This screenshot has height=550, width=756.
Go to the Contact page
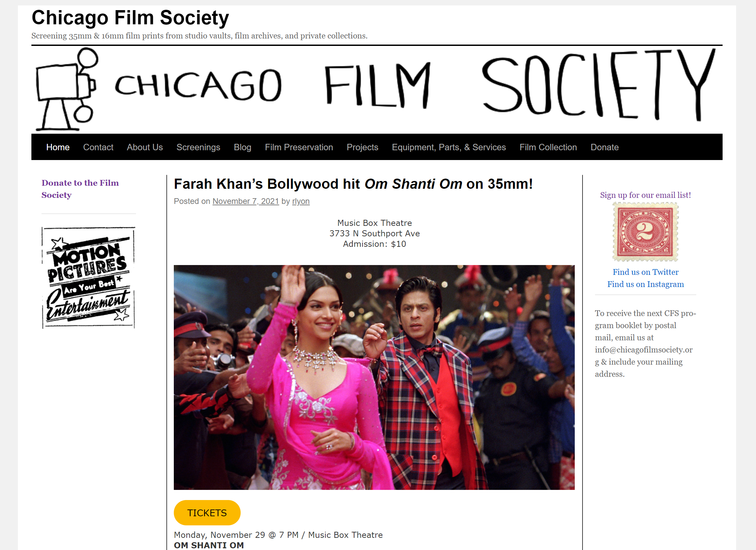98,147
